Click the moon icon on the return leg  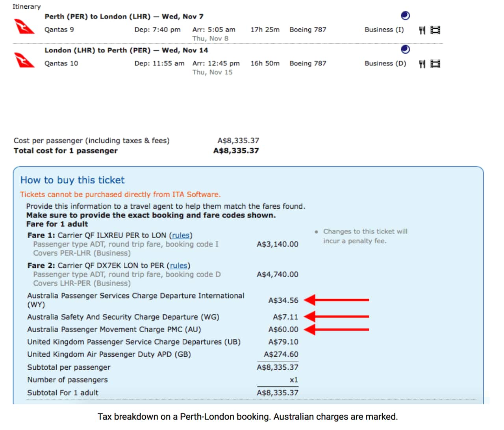[406, 50]
